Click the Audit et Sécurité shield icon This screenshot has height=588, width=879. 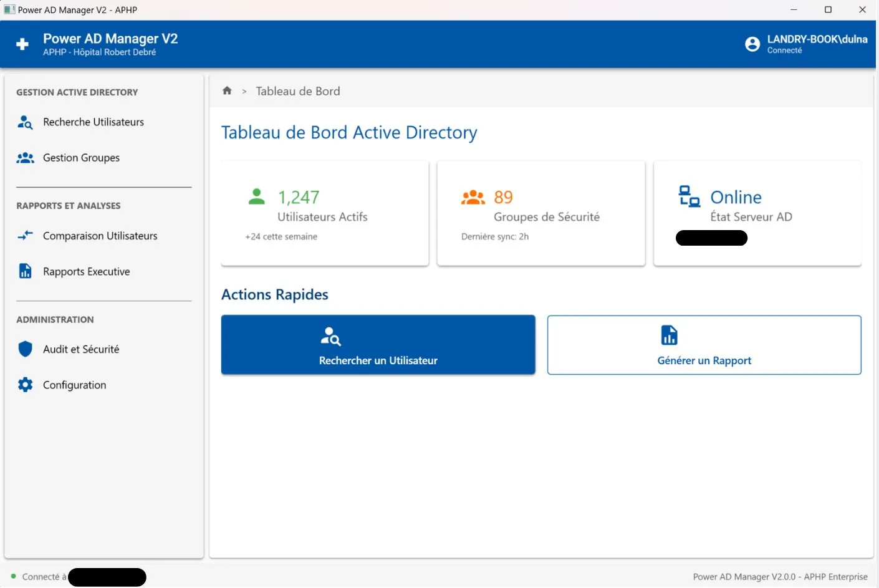pyautogui.click(x=25, y=349)
